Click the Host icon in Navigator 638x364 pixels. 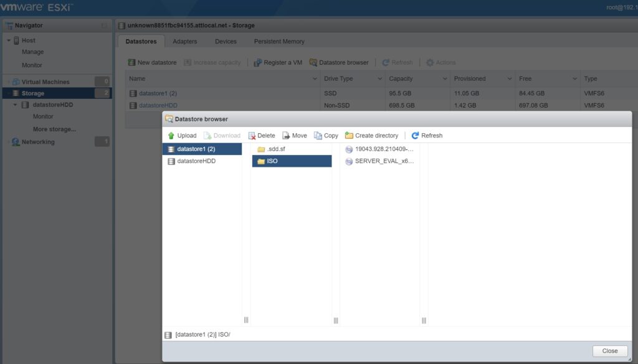tap(16, 40)
